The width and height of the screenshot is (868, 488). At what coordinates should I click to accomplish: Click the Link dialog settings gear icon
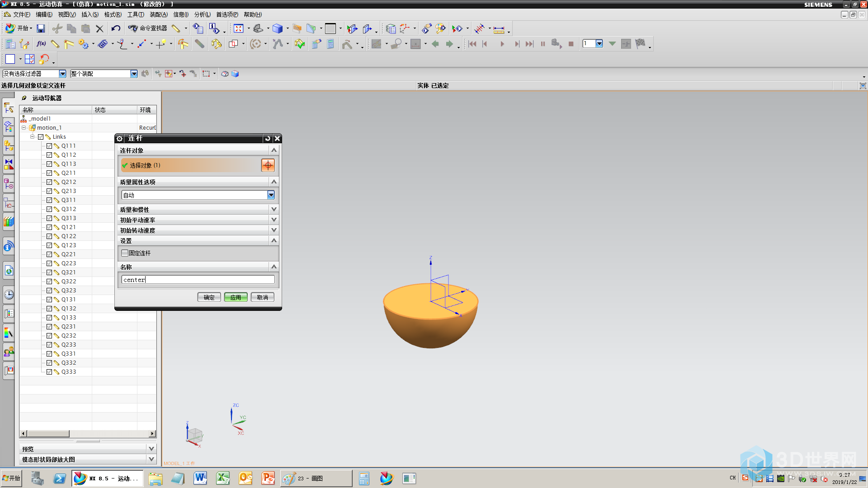[x=120, y=138]
